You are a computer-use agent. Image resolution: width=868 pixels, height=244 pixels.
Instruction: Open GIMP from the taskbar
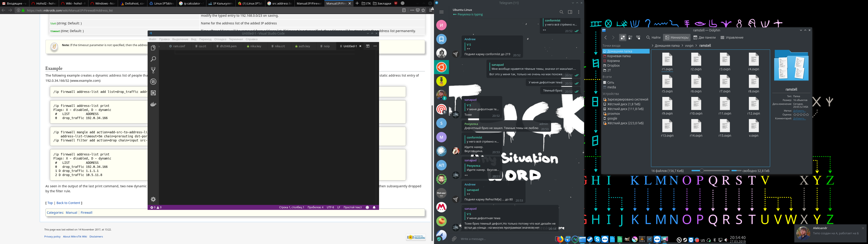(627, 239)
